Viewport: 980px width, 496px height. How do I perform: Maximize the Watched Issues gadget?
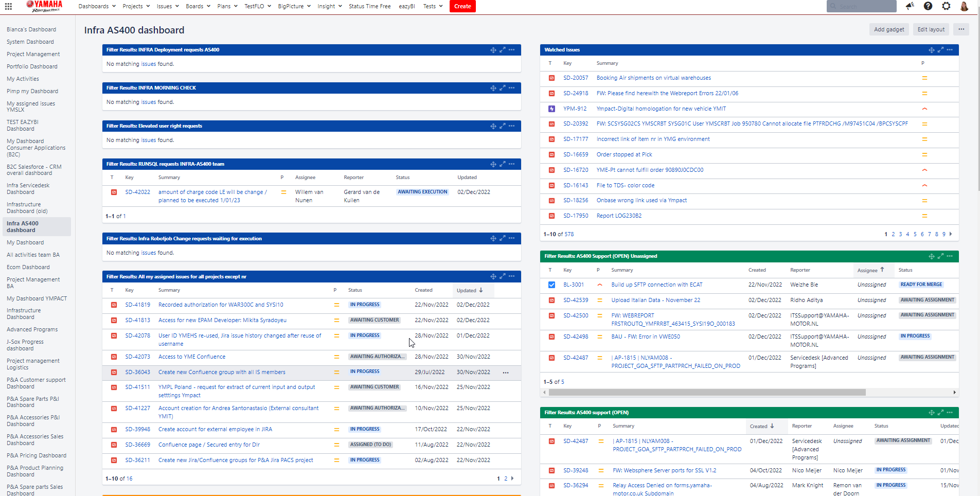[940, 50]
